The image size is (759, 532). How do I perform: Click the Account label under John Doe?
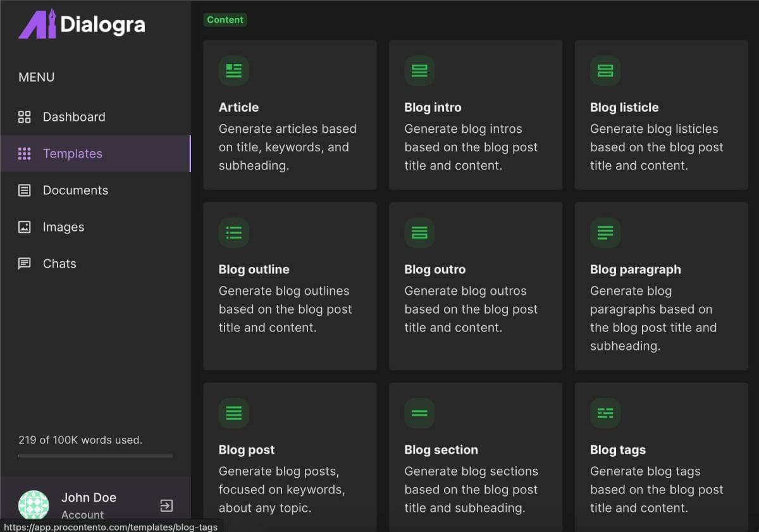[x=82, y=514]
